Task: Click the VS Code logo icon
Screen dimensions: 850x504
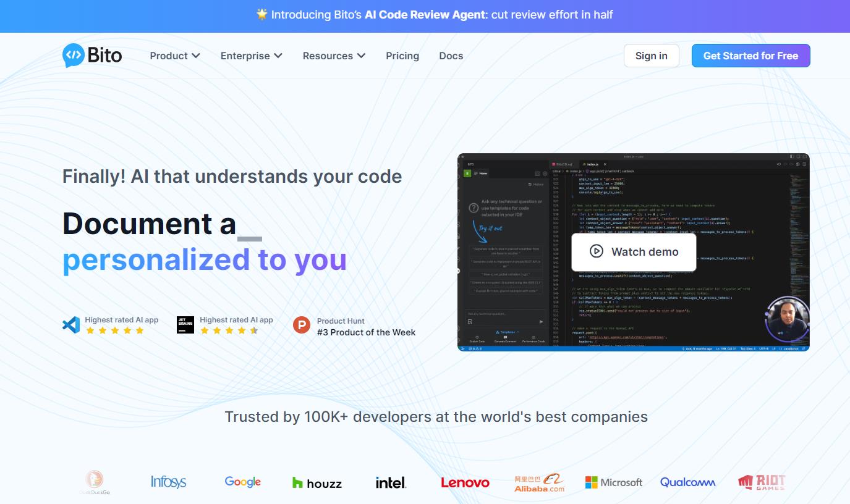Action: coord(71,325)
